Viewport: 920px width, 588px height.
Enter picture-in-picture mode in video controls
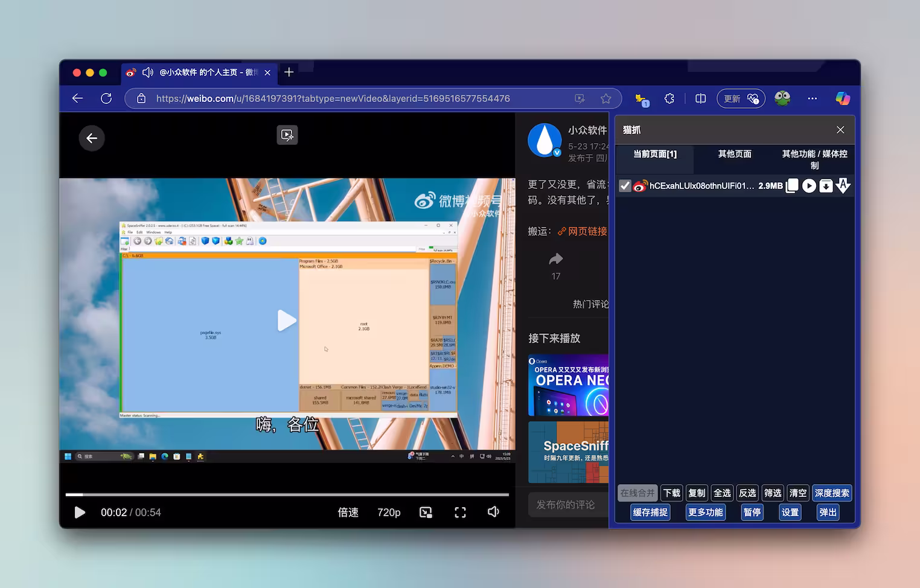pyautogui.click(x=426, y=513)
